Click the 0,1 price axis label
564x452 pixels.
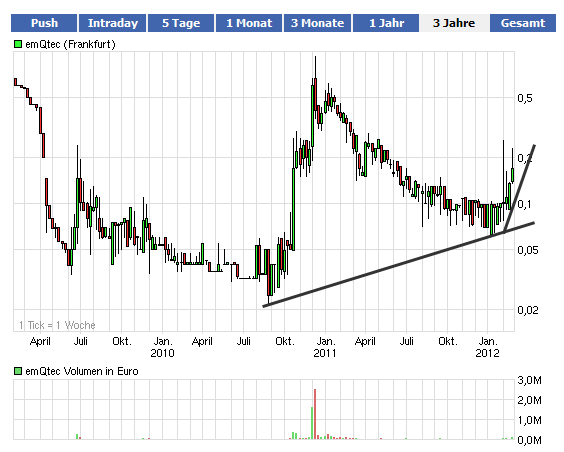(525, 204)
